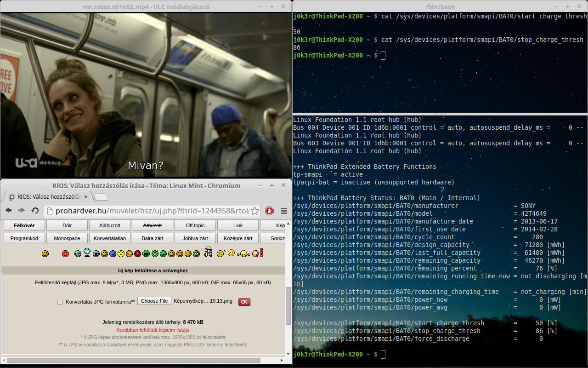
Task: Click the available storage value 8 470 kB
Action: click(x=193, y=322)
